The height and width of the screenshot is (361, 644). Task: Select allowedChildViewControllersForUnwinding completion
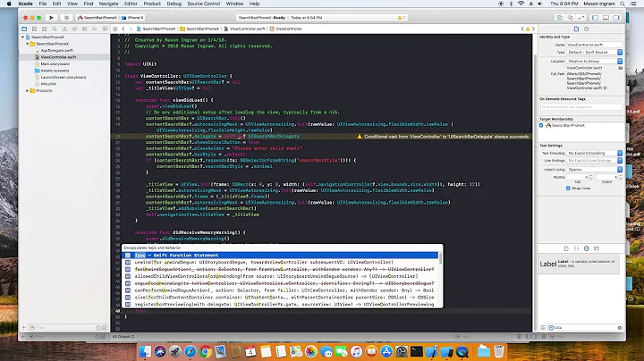pos(281,276)
